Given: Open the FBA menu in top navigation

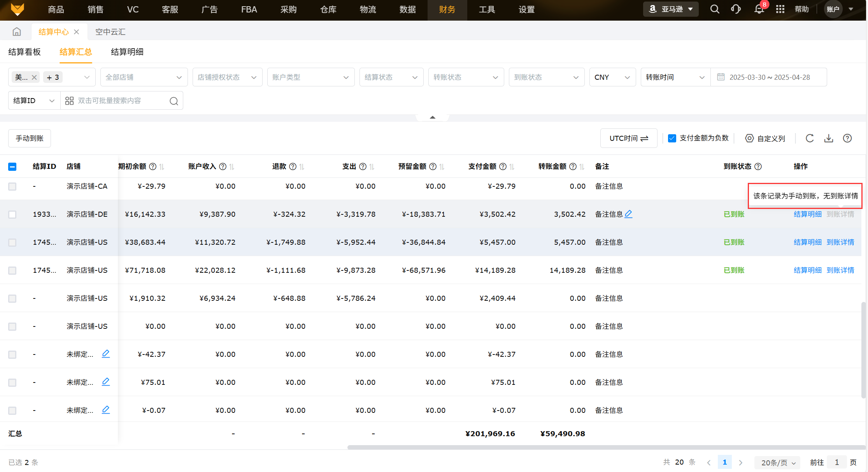Looking at the screenshot, I should pos(249,9).
